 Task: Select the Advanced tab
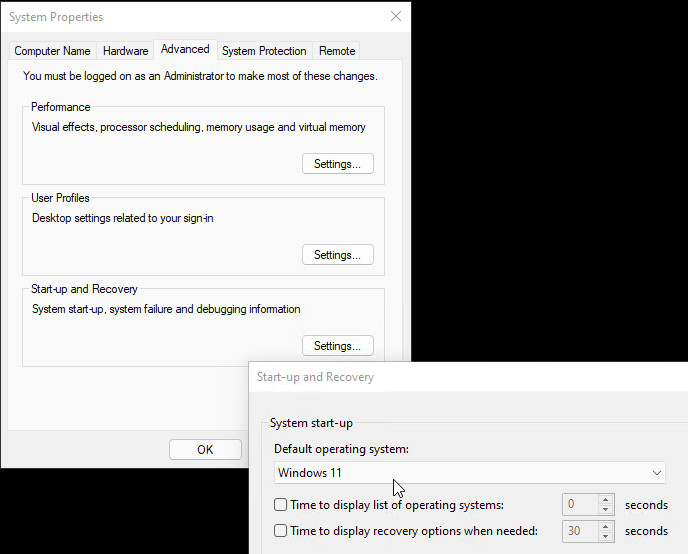185,49
